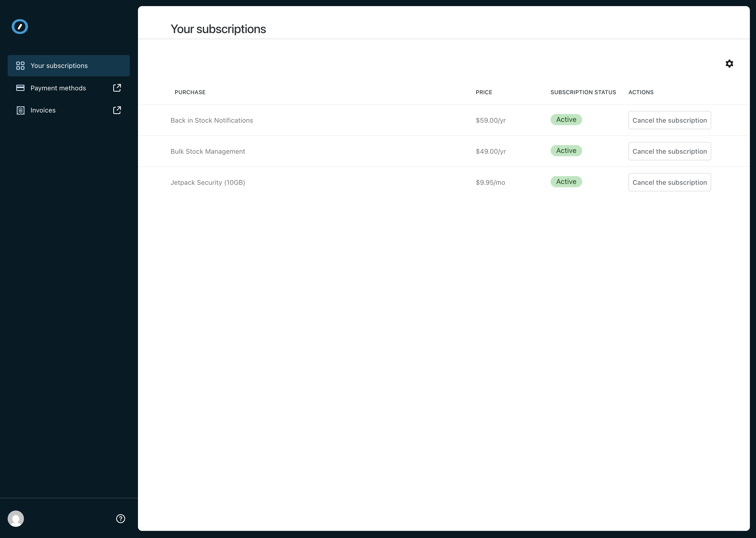Click the credit card icon in the sidebar
The height and width of the screenshot is (538, 756).
point(20,88)
